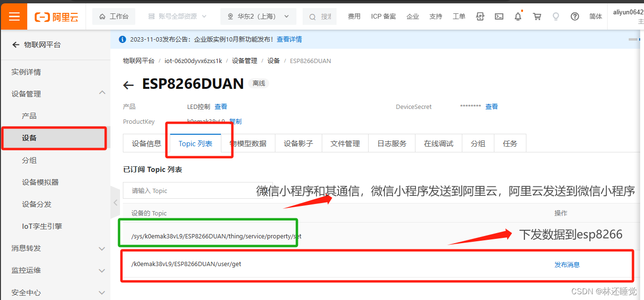This screenshot has width=644, height=300.
Task: View product via 查看 next to LED控制
Action: (221, 107)
